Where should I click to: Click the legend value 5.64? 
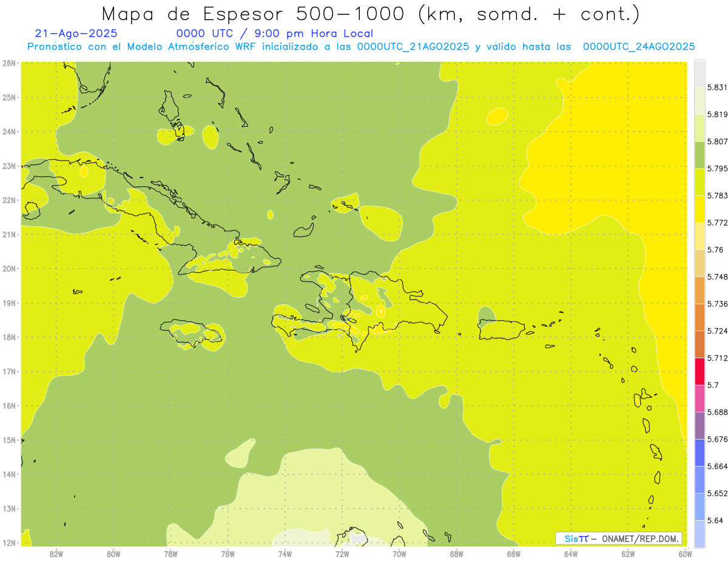coord(715,520)
